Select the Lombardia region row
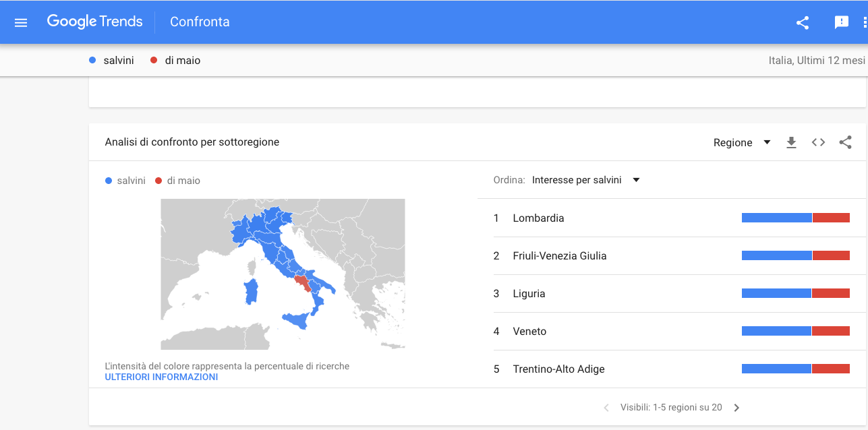The height and width of the screenshot is (430, 868). [672, 218]
